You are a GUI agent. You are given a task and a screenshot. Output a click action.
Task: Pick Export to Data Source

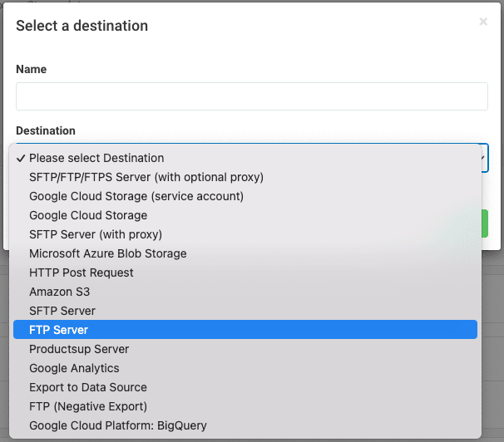coord(87,387)
